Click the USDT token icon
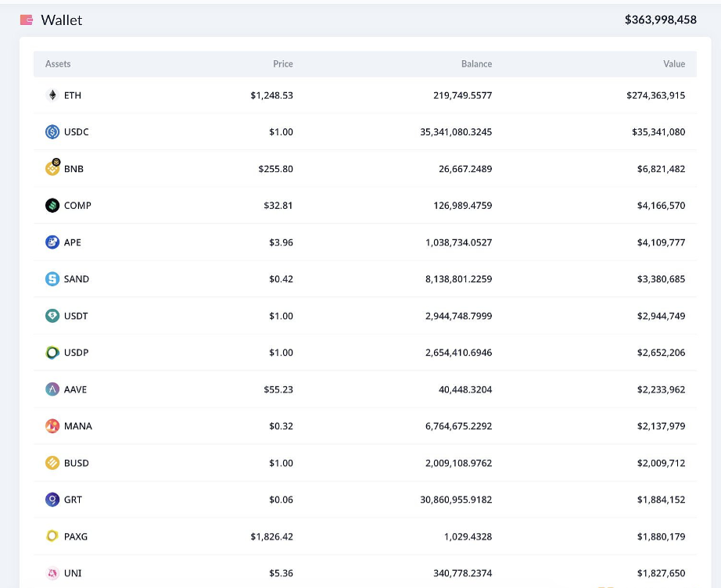721x588 pixels. 52,316
